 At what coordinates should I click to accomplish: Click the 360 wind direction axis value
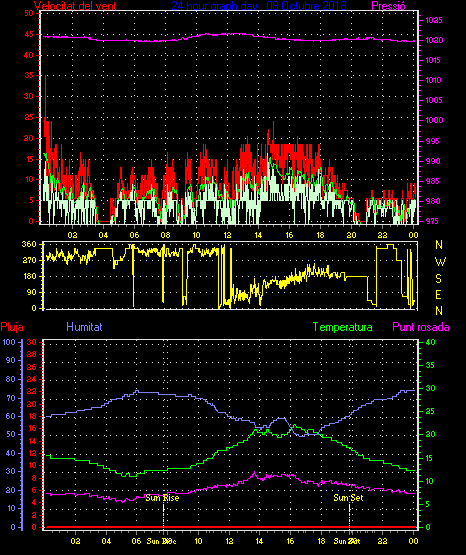click(29, 244)
